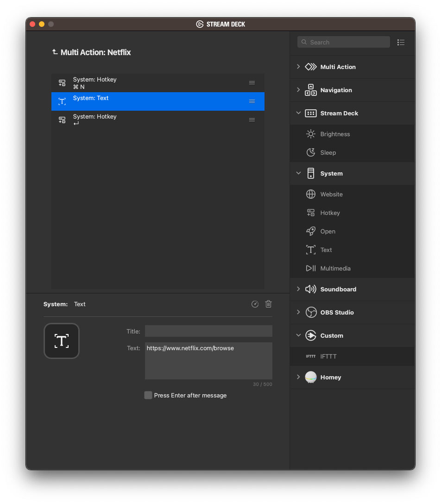Click the large Text key icon preview
This screenshot has height=504, width=441.
click(62, 341)
